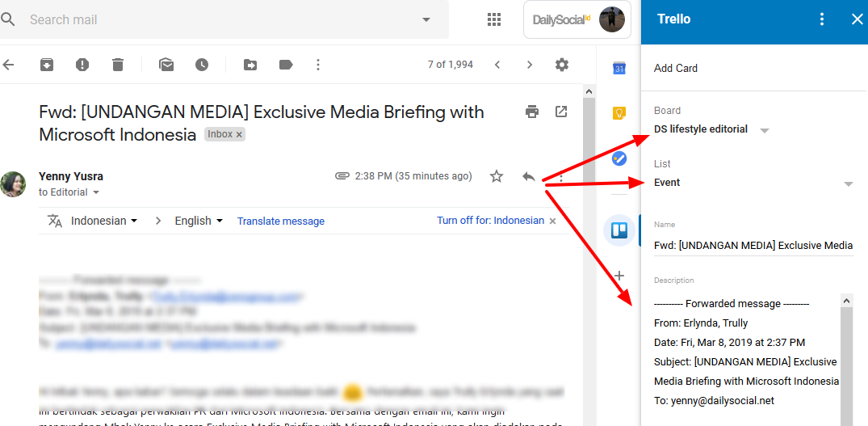Select the Trello add-on icon
This screenshot has width=868, height=426.
[x=619, y=230]
